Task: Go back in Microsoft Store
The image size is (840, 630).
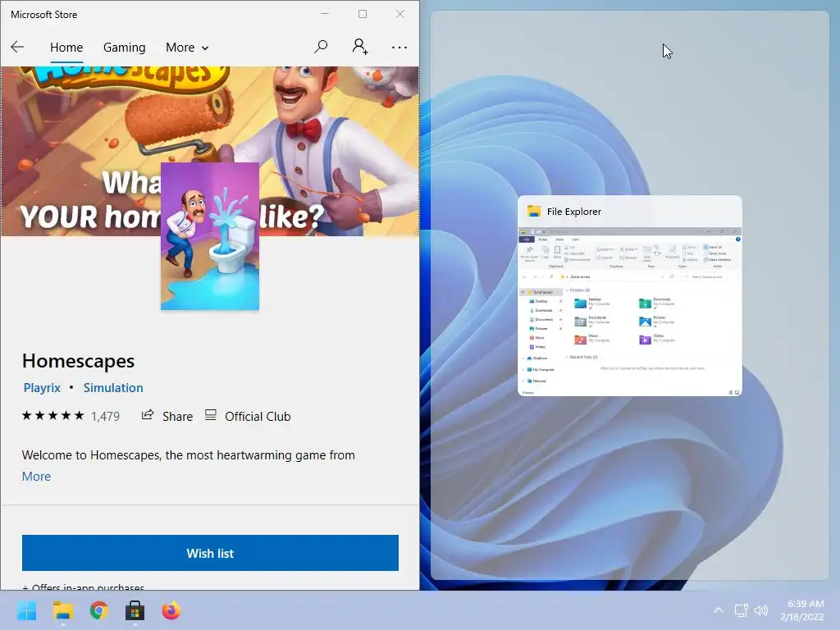Action: [17, 47]
